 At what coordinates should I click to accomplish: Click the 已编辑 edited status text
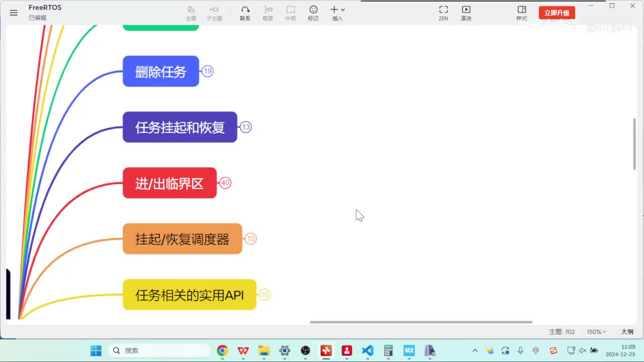coord(37,18)
